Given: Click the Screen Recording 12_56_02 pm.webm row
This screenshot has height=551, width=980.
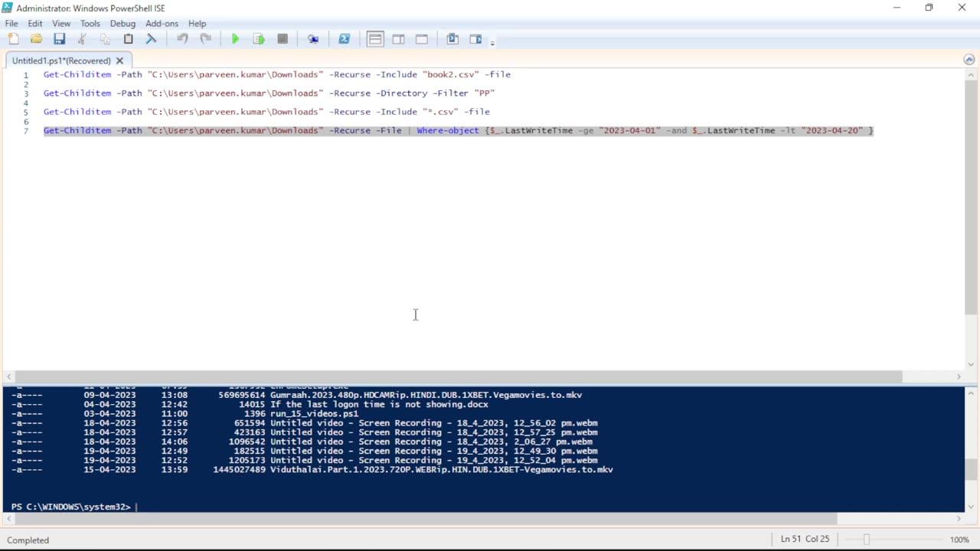Looking at the screenshot, I should 305,423.
